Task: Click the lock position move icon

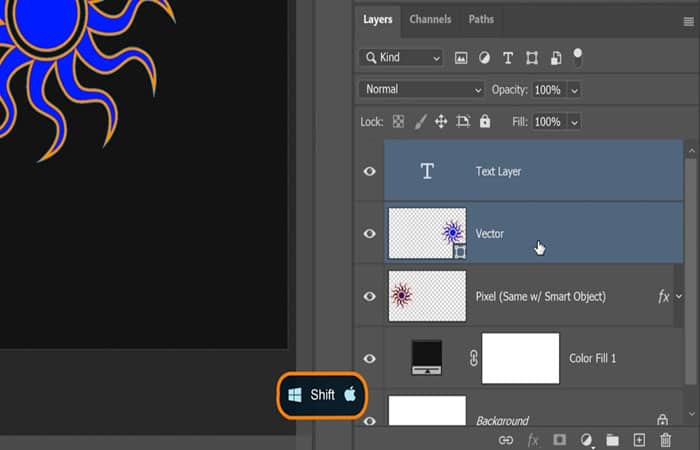Action: click(441, 121)
